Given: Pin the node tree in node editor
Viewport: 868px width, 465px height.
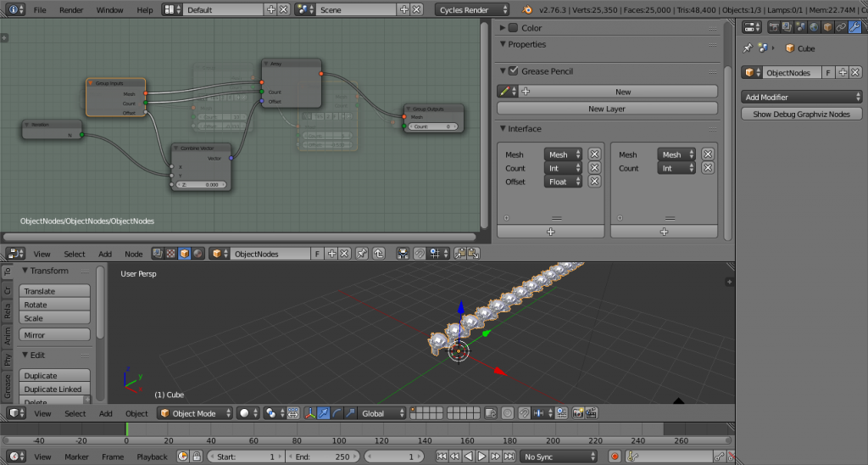Looking at the screenshot, I should tap(361, 254).
